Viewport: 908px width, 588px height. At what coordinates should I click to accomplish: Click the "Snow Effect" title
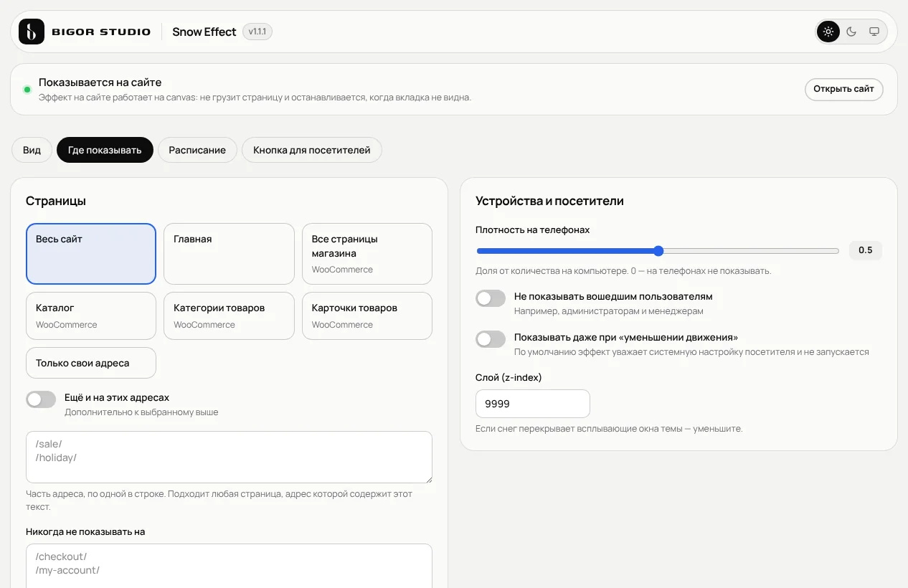[x=204, y=32]
